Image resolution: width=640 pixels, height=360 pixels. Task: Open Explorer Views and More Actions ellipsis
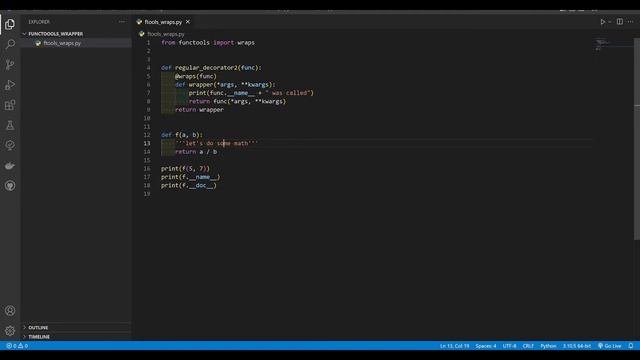pos(122,22)
